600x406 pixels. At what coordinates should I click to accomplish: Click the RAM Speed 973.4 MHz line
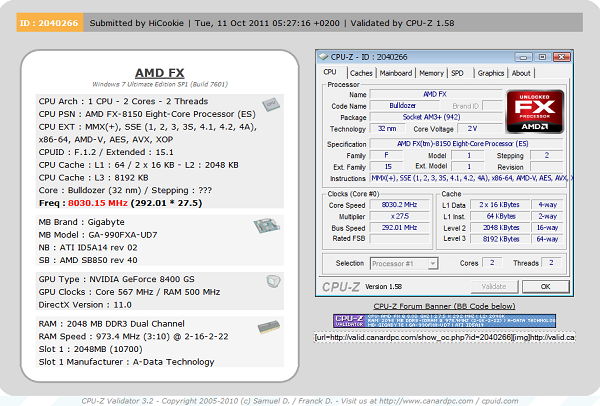point(133,337)
